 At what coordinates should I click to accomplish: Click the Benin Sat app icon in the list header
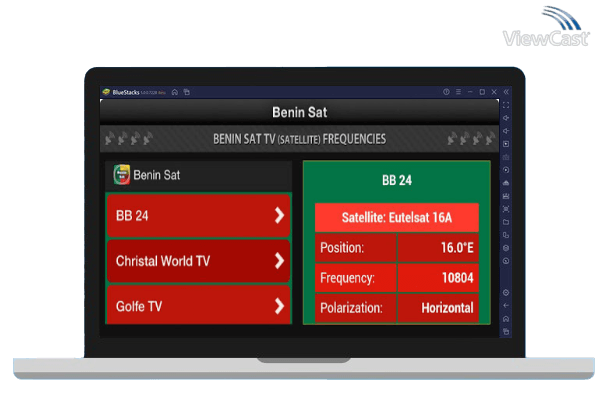122,175
